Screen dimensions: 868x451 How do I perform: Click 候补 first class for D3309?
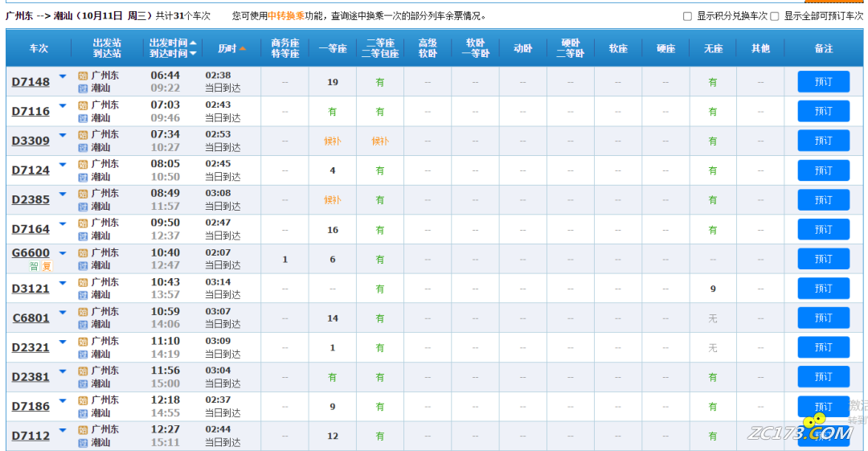(x=333, y=141)
